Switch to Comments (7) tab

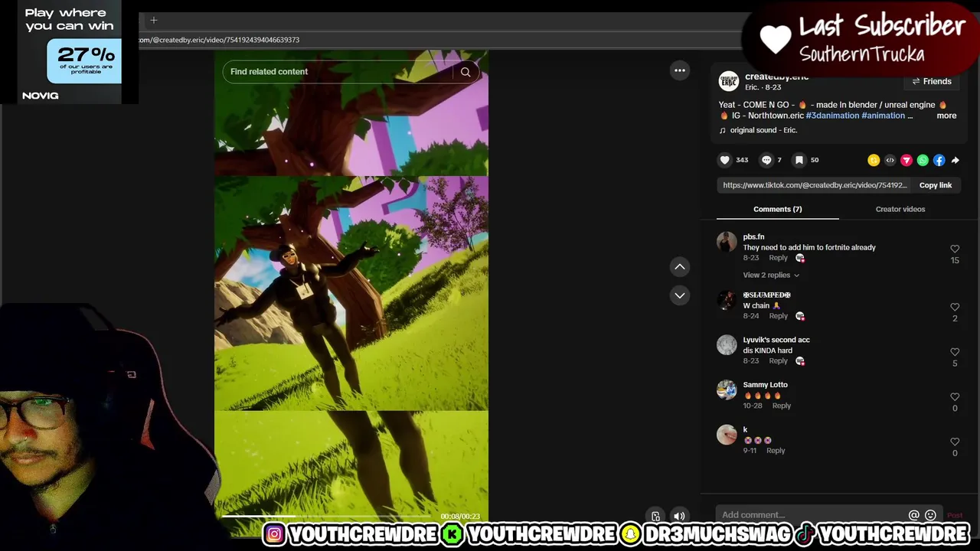777,209
